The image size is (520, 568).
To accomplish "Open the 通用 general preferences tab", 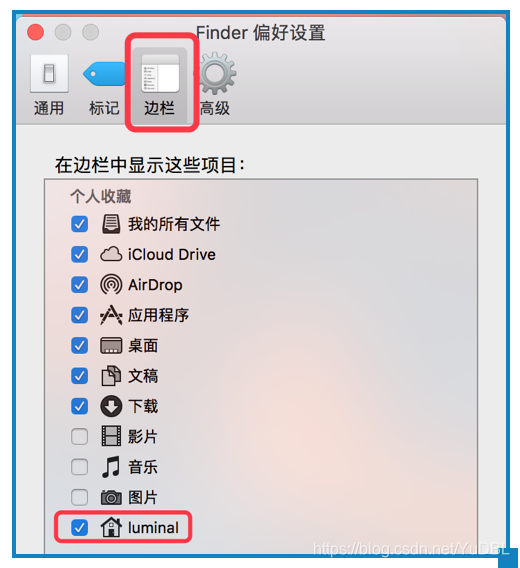I will 49,85.
